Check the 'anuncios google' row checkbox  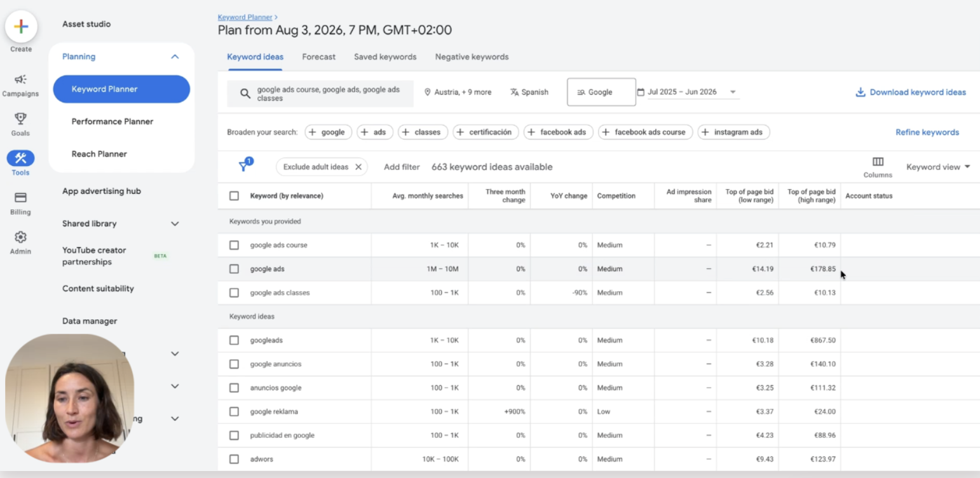pyautogui.click(x=234, y=388)
